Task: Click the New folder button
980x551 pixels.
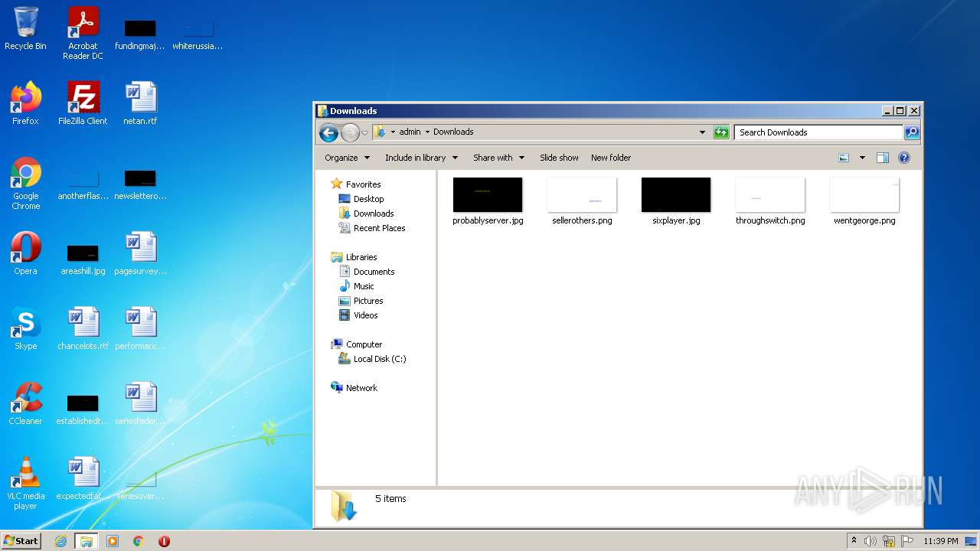Action: point(611,158)
